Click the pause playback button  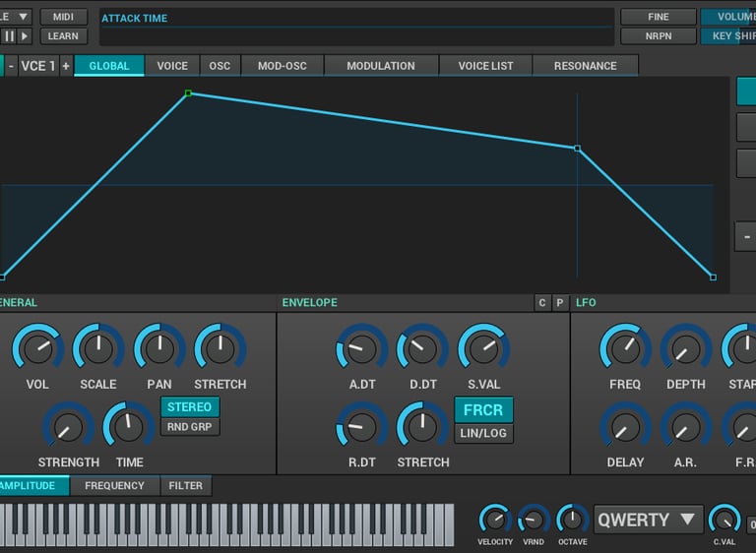(9, 36)
